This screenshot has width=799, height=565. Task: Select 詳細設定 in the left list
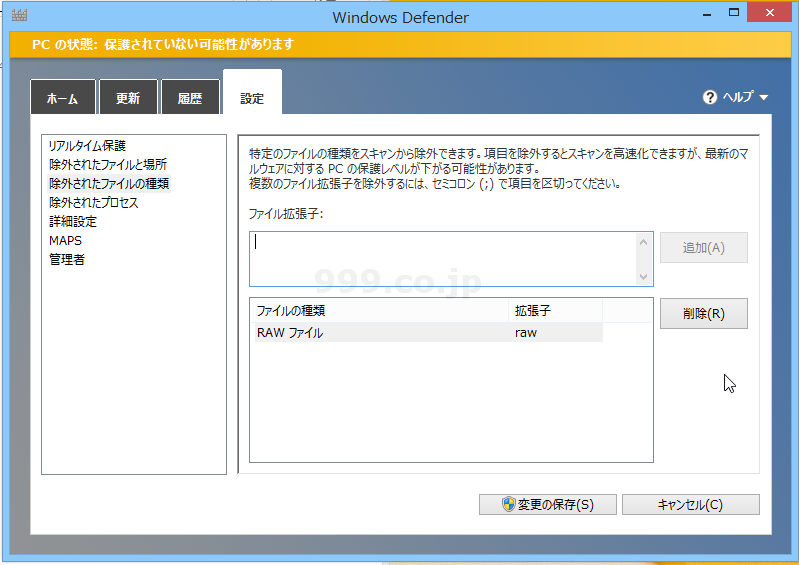tap(73, 222)
